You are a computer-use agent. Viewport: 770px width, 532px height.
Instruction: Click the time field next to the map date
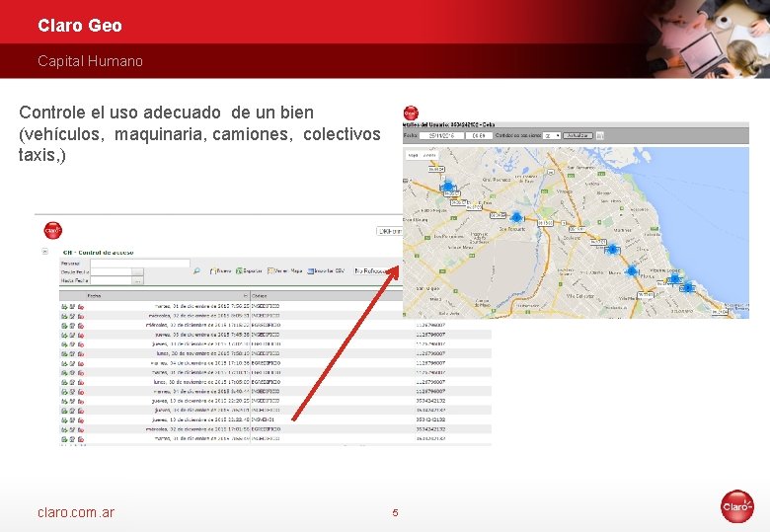pos(479,135)
